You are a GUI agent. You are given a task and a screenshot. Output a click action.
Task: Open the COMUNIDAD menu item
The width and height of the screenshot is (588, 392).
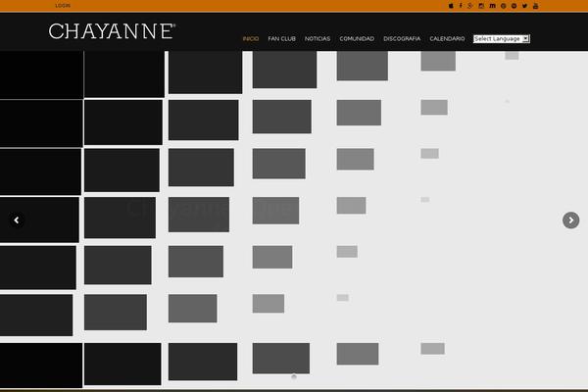pyautogui.click(x=357, y=38)
